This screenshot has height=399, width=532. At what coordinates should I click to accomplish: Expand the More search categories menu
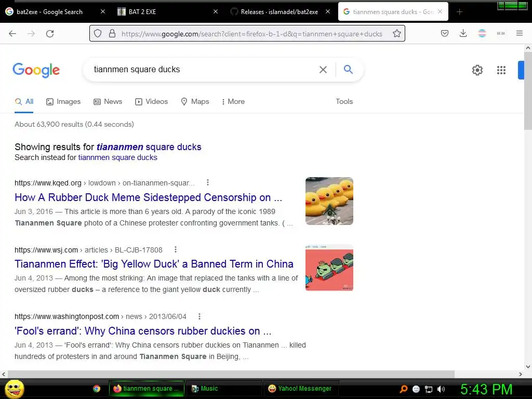[x=233, y=101]
